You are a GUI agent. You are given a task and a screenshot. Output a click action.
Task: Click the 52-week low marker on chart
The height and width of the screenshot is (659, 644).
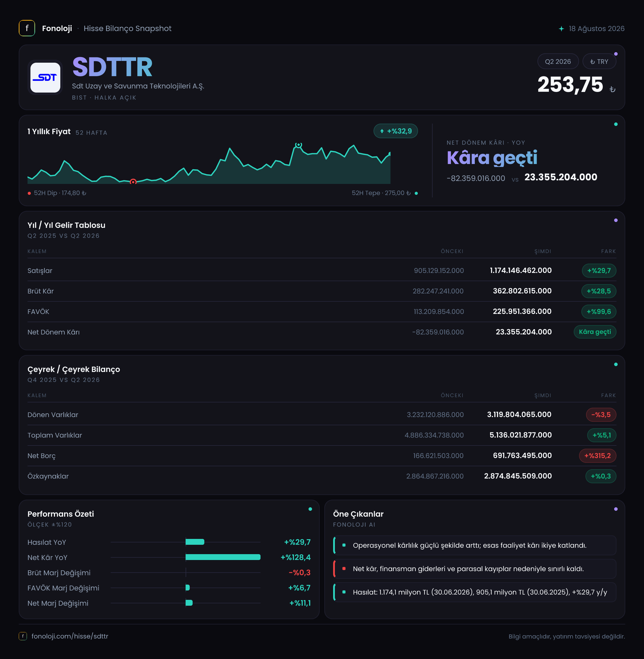tap(133, 182)
